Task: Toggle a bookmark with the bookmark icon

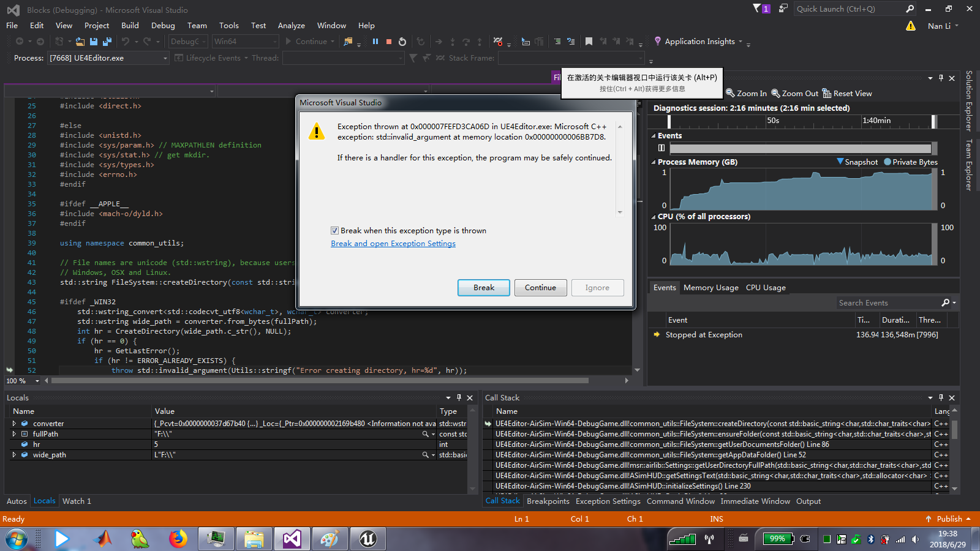Action: (589, 41)
